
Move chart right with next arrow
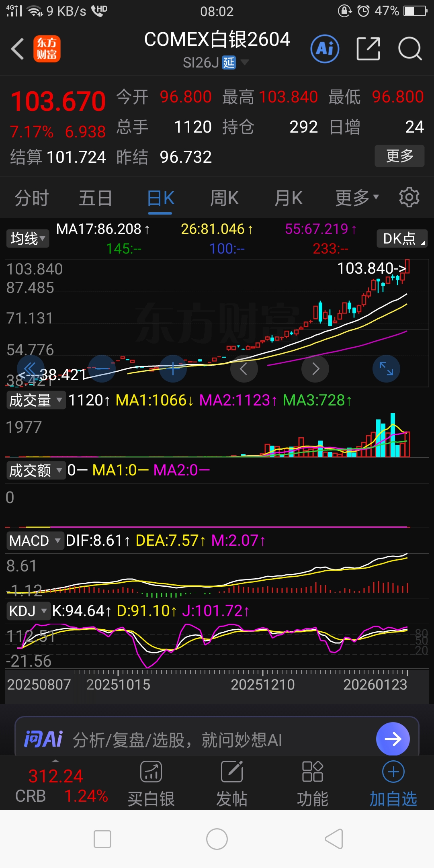coord(315,368)
